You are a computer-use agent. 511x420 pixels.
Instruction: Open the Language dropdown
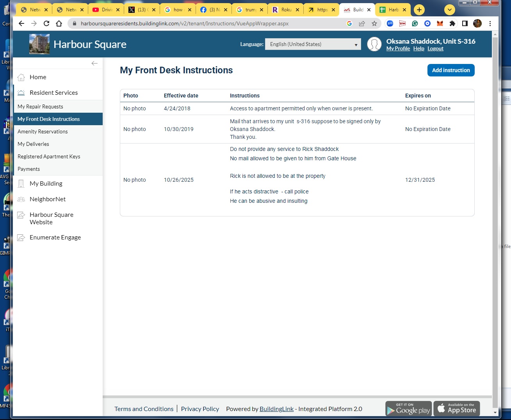point(313,44)
